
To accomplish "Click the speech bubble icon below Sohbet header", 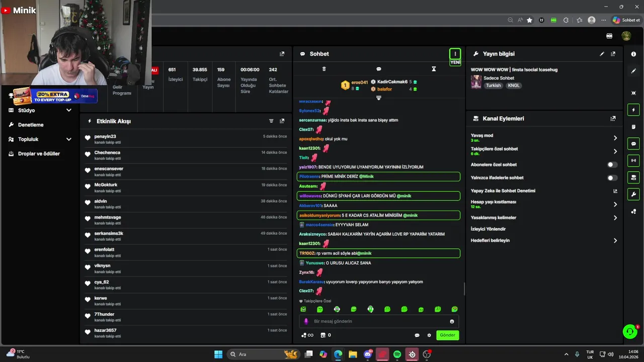I will (379, 69).
